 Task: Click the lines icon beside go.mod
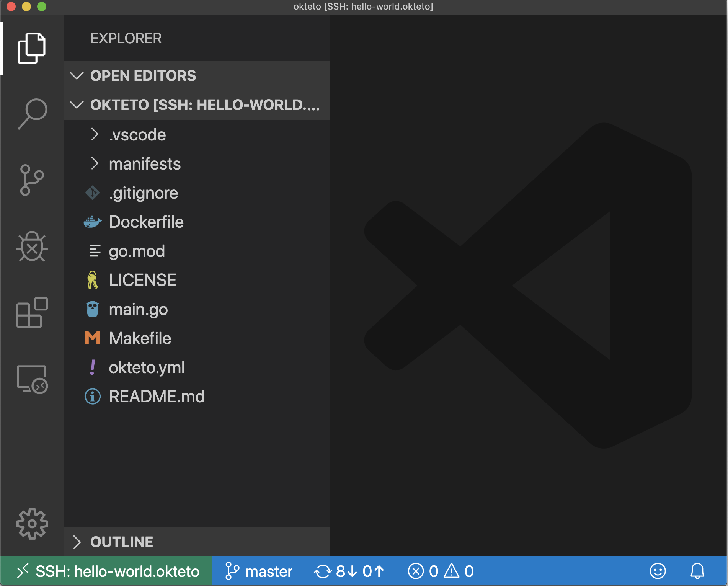tap(95, 251)
